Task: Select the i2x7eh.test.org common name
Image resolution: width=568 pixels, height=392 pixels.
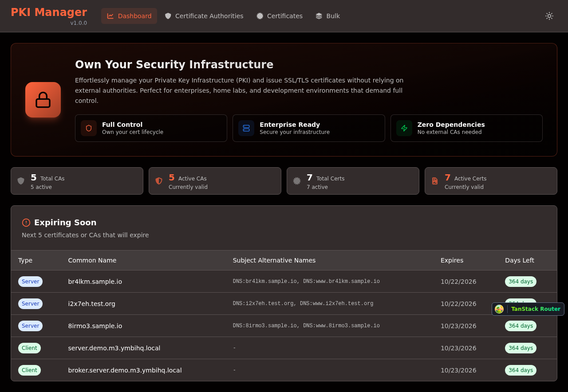Action: [91, 304]
